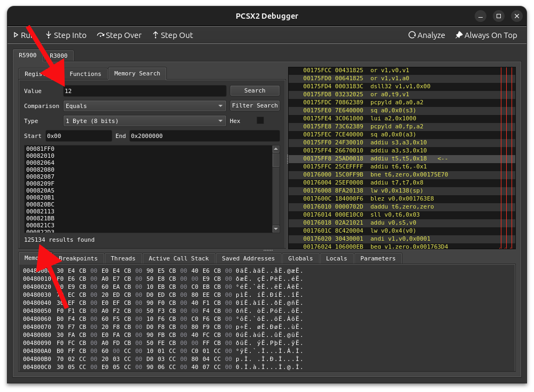This screenshot has height=392, width=534.
Task: Minimize the PCSX2 Debugger window
Action: click(x=481, y=16)
